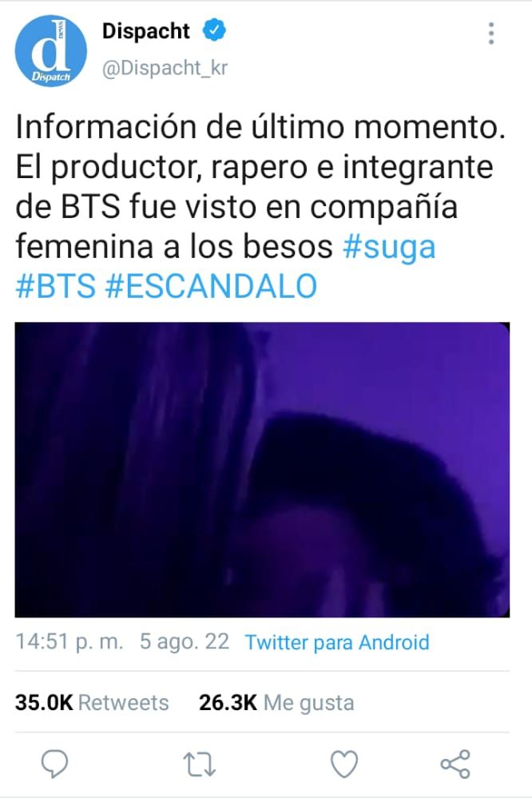Like the tweet with the heart icon

(344, 764)
